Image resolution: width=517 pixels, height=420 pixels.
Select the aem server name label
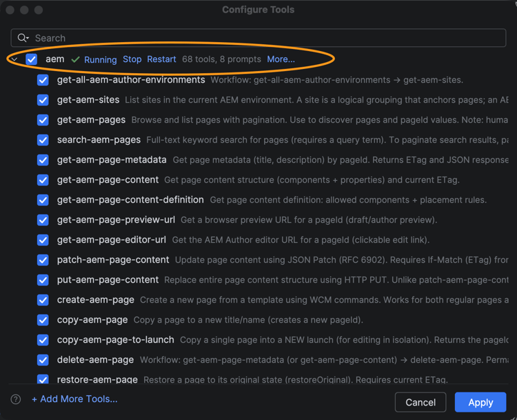coord(54,59)
